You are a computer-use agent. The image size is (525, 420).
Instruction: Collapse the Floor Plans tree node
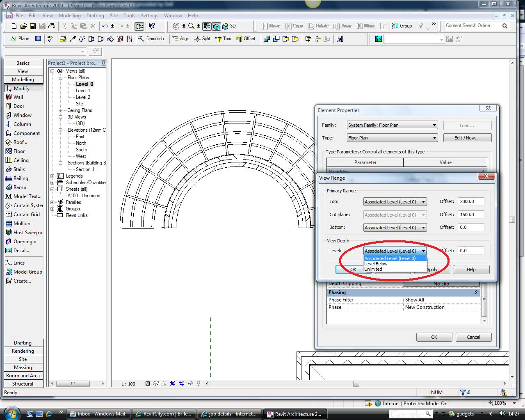60,78
